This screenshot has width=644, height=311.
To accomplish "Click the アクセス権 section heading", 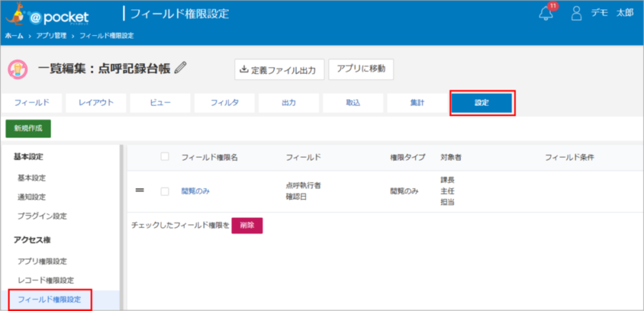I will point(32,240).
